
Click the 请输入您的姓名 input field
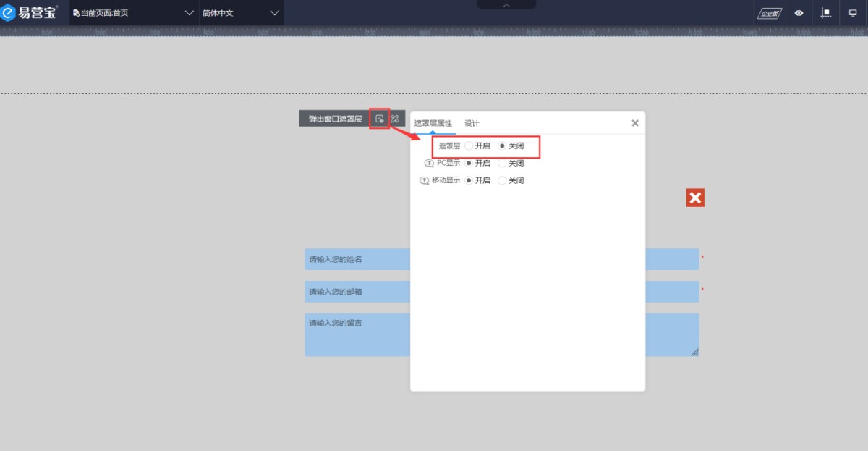click(x=501, y=259)
